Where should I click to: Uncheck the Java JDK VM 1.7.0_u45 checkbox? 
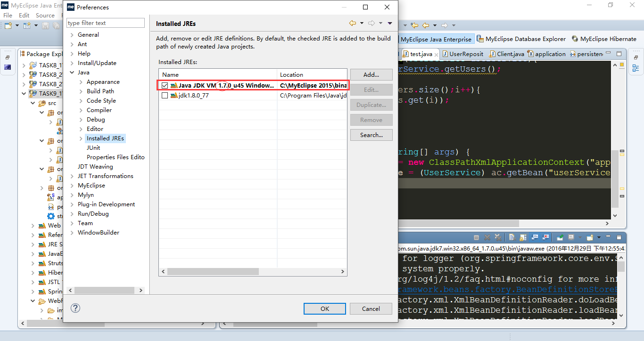165,86
